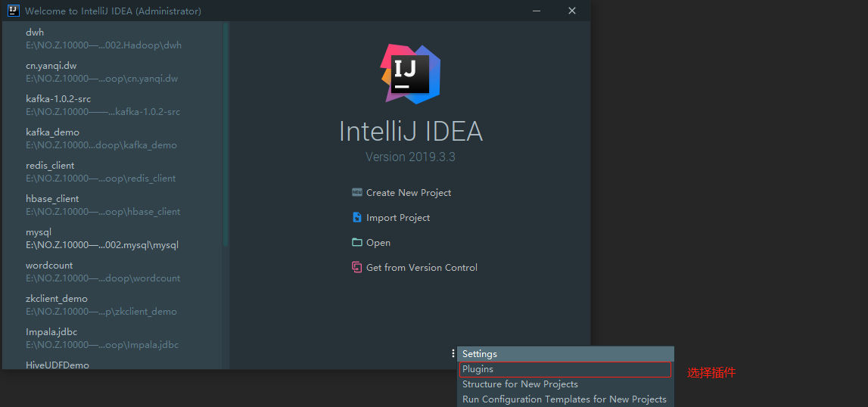Open recent project cn.yanqi.dw
868x407 pixels.
[x=113, y=72]
